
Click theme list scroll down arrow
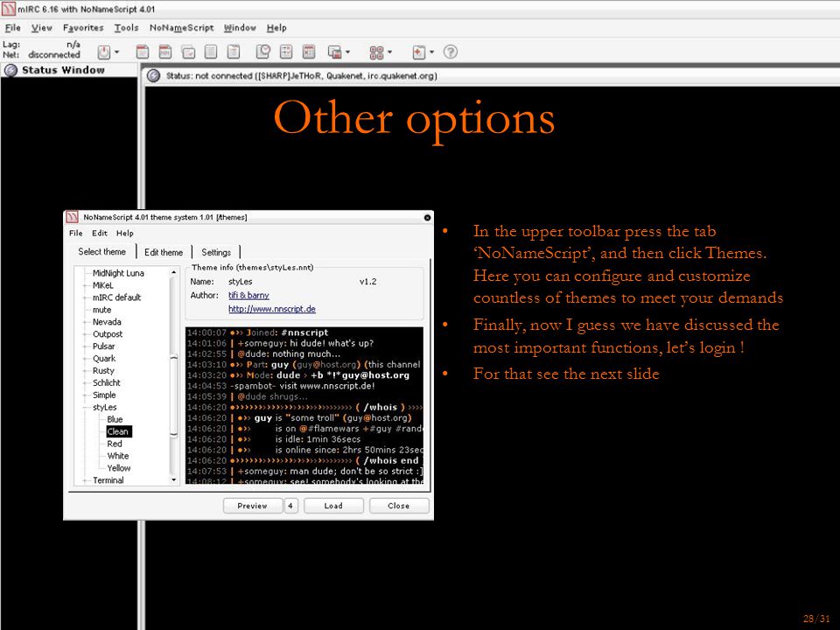pos(173,480)
